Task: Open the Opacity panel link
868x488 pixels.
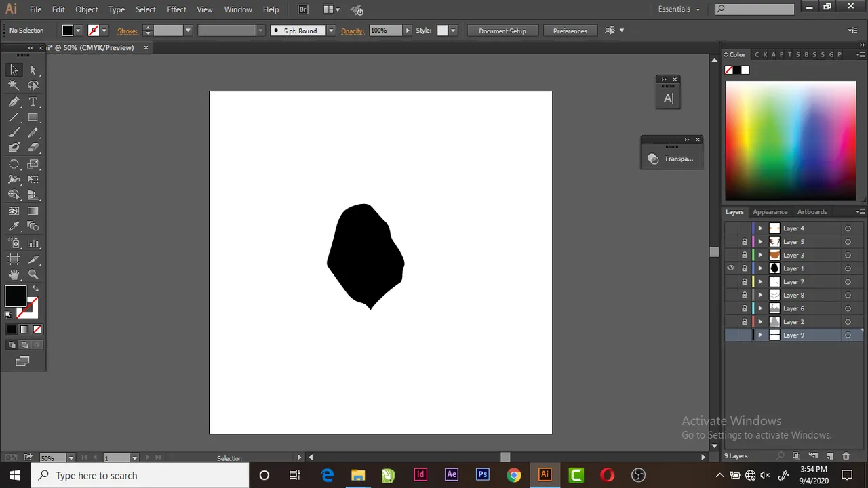Action: pos(352,30)
